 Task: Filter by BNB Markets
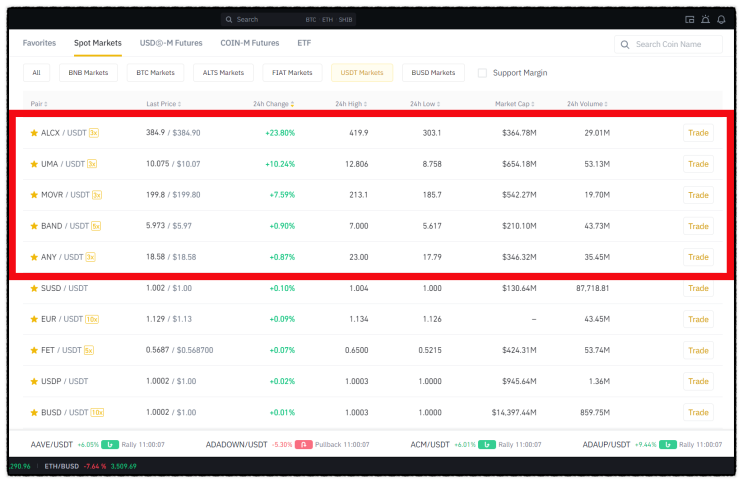tap(88, 73)
